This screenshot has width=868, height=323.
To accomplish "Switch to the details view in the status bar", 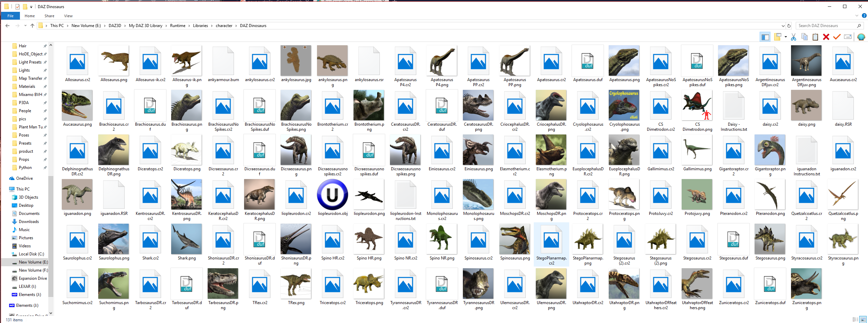I will [856, 319].
